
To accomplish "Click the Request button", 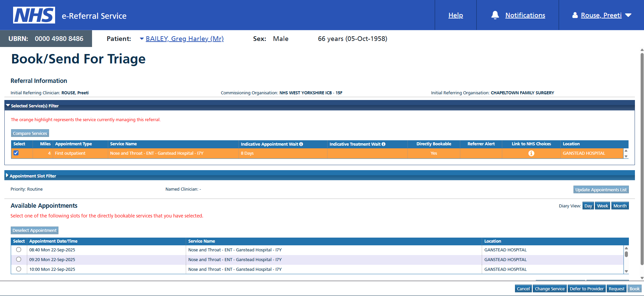I will (616, 289).
